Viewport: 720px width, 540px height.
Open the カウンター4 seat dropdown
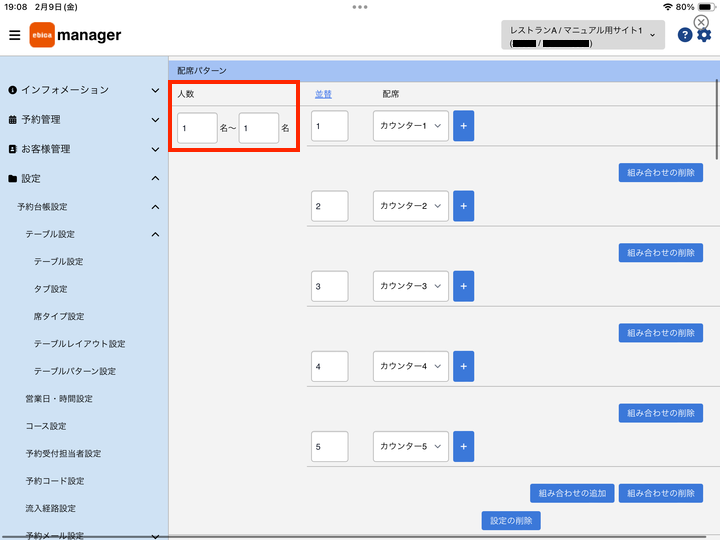tap(411, 366)
